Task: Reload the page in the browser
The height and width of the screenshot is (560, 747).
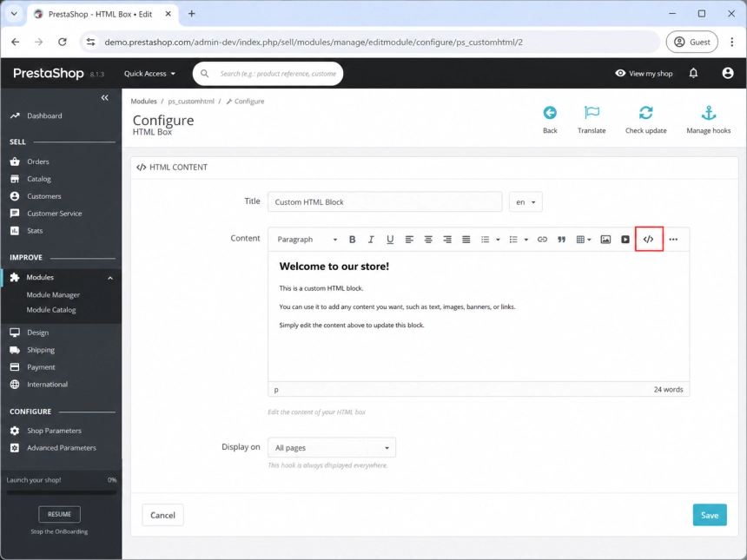Action: tap(63, 42)
